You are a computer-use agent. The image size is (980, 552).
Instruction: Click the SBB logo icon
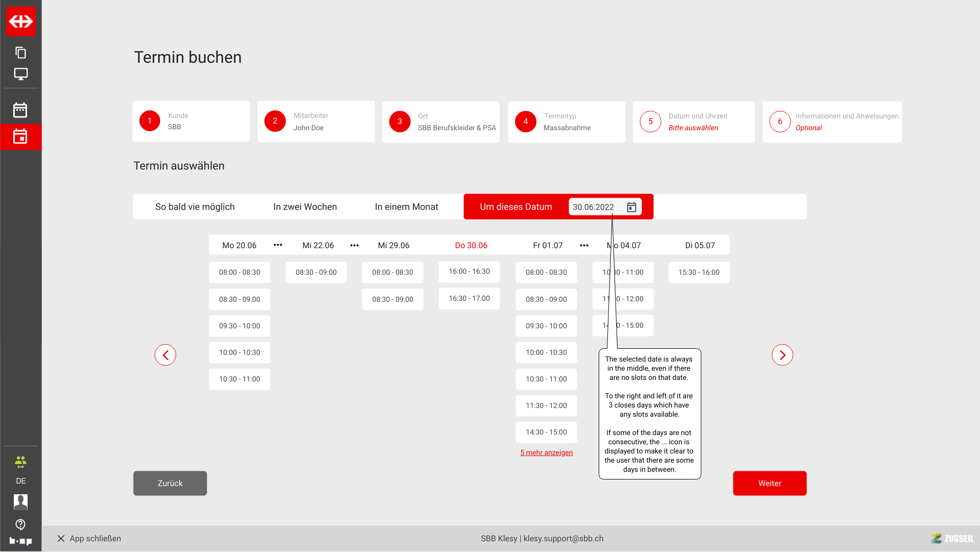pos(21,21)
